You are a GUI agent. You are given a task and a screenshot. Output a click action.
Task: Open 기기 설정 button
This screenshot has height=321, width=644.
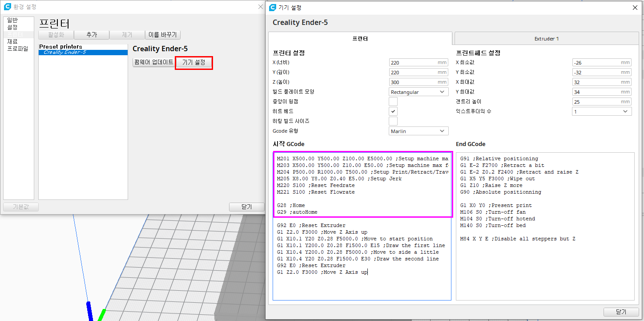[x=194, y=62]
